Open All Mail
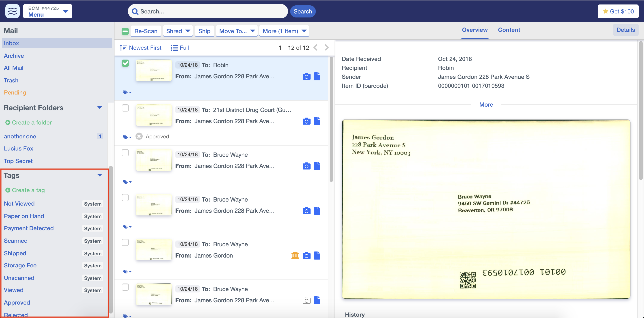This screenshot has width=644, height=318. click(x=13, y=68)
